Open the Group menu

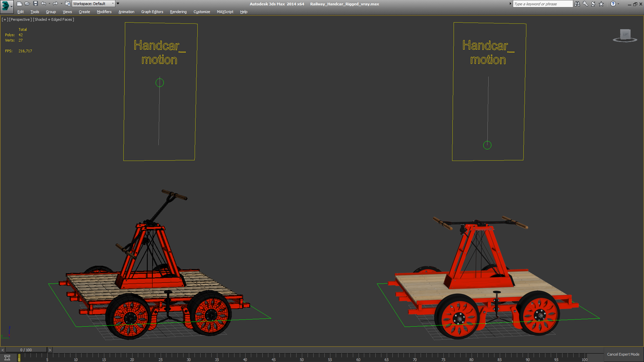tap(51, 12)
